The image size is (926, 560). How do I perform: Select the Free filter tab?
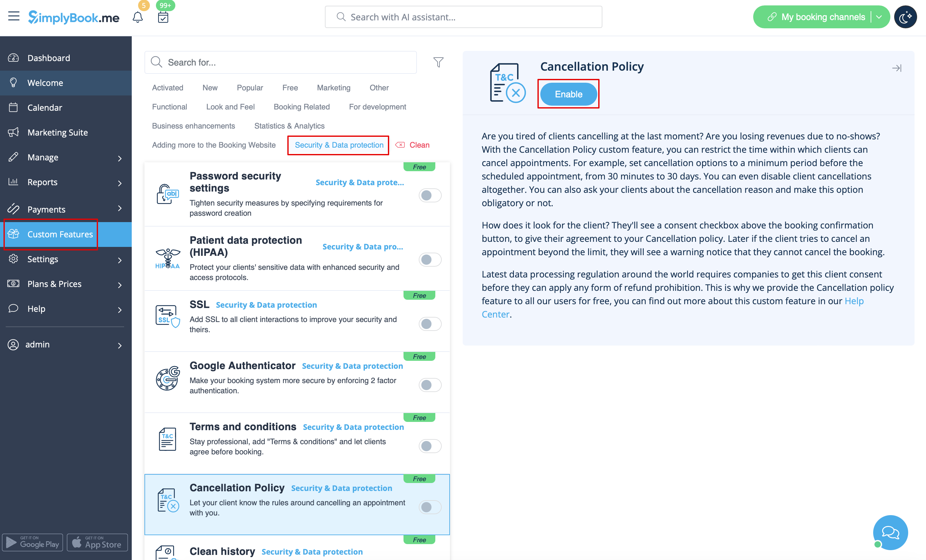290,87
